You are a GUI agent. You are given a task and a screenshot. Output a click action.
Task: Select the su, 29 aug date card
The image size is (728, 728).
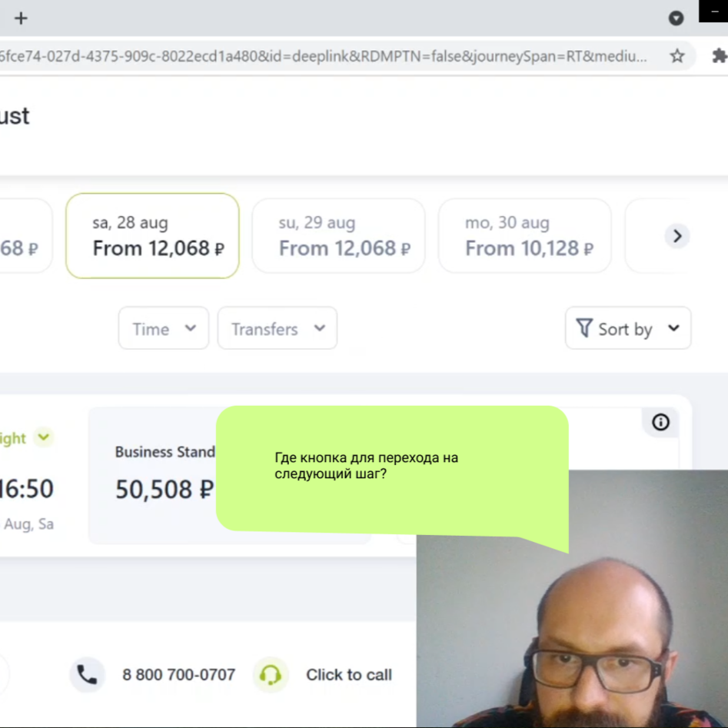338,236
